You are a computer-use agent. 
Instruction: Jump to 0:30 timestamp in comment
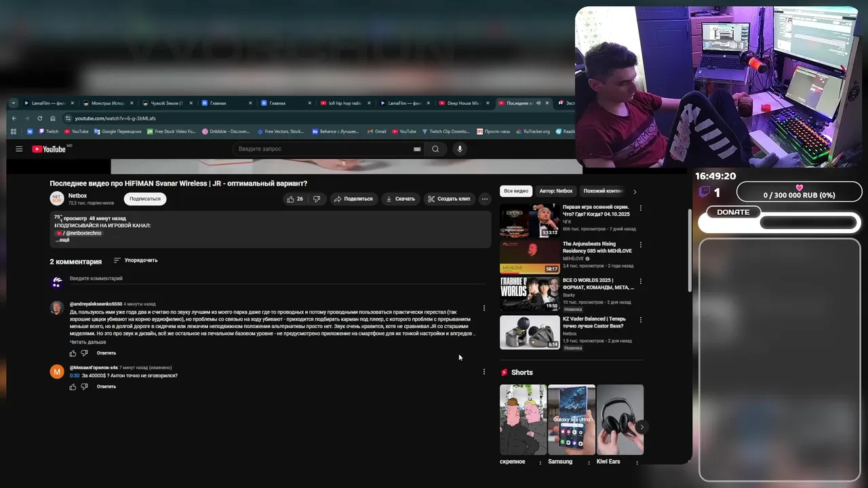[75, 375]
